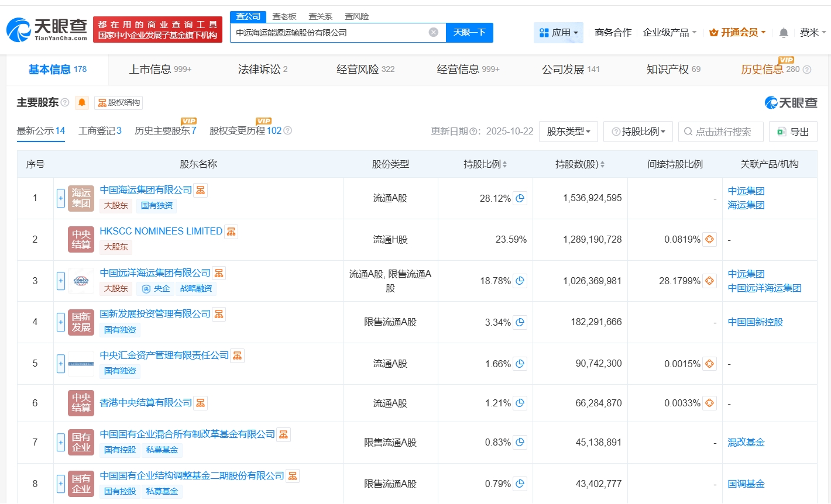Click indirect holding icon next to 0.0819%
The image size is (831, 504).
pyautogui.click(x=709, y=240)
